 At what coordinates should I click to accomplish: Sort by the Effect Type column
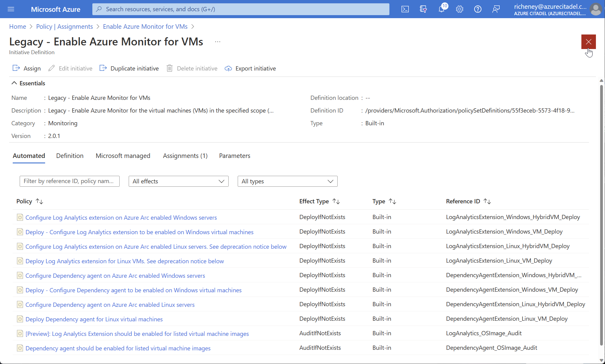[x=336, y=201]
